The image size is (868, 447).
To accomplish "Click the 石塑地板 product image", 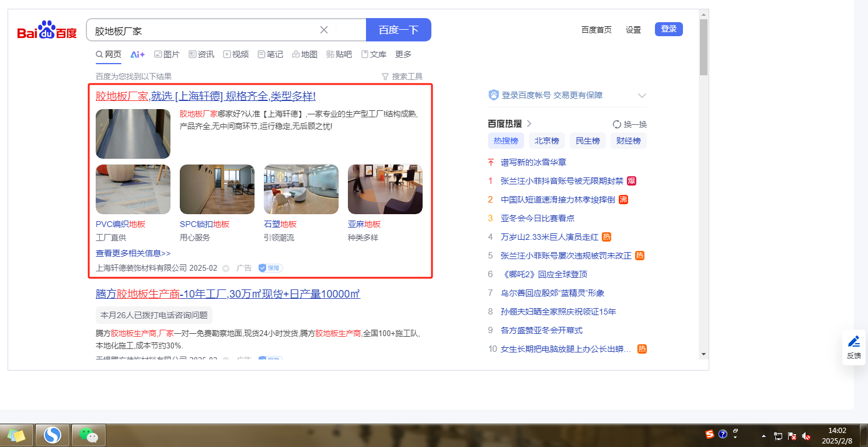I will tap(301, 189).
